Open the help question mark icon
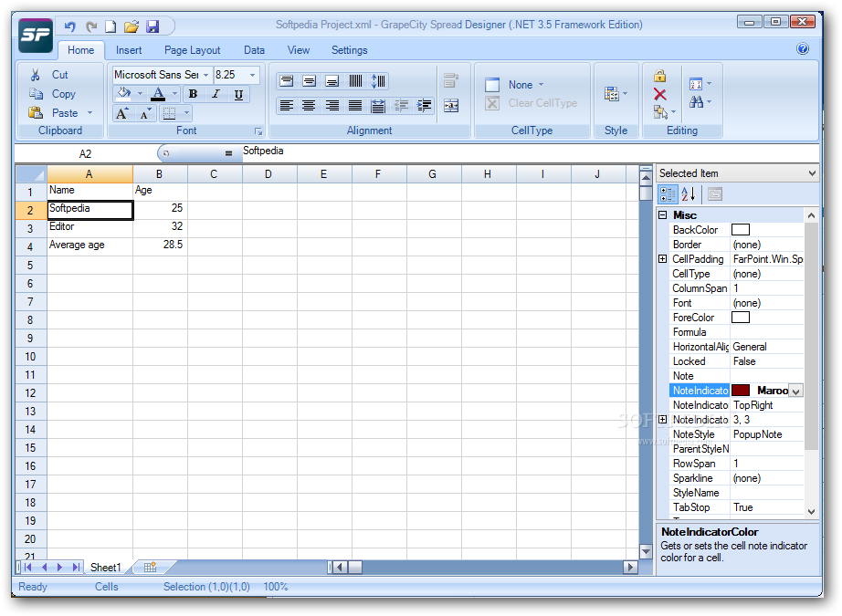 tap(802, 49)
